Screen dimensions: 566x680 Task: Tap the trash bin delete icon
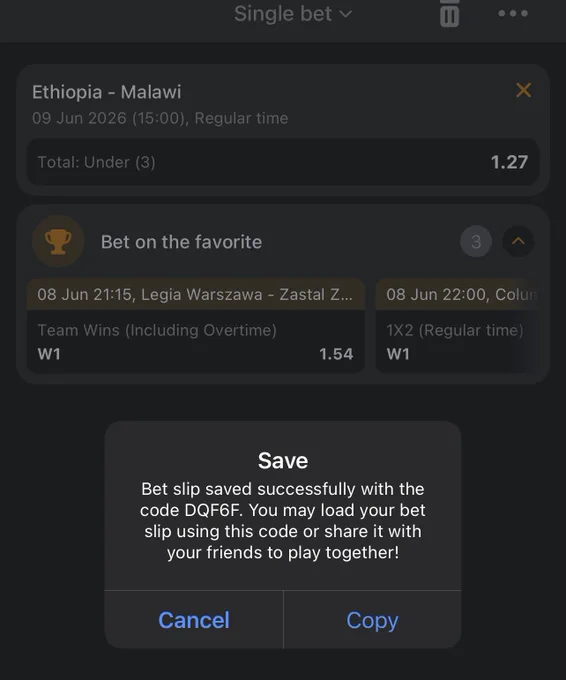tap(449, 14)
